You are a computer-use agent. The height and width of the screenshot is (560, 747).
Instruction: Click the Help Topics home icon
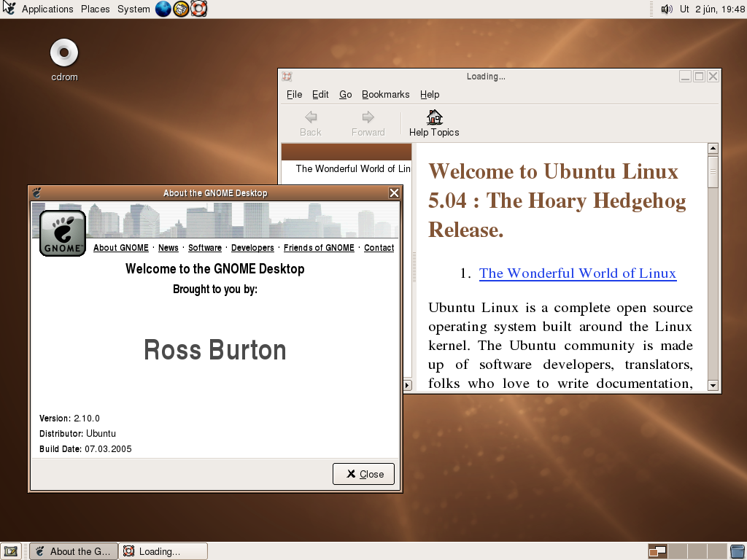point(434,117)
